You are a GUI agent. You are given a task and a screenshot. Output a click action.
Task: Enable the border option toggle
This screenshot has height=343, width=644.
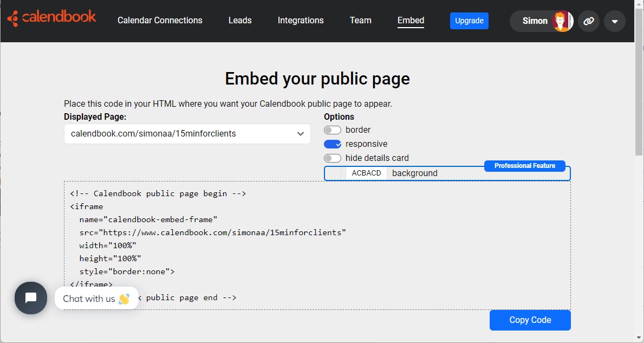[332, 130]
